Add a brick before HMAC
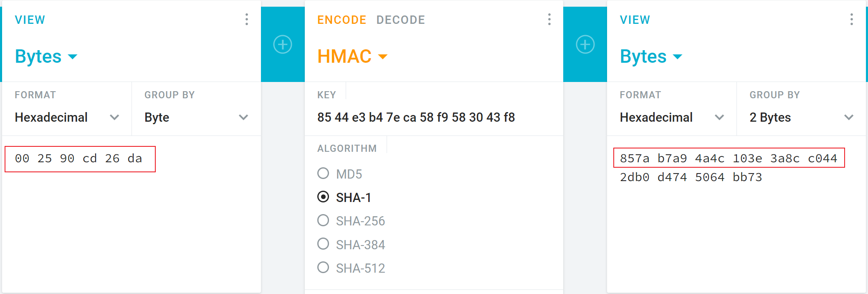The height and width of the screenshot is (294, 868). (x=283, y=44)
